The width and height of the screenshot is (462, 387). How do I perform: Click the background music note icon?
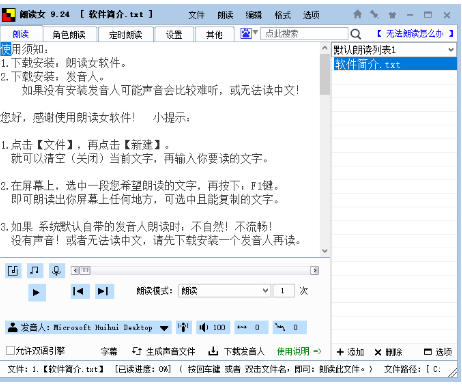pos(35,270)
